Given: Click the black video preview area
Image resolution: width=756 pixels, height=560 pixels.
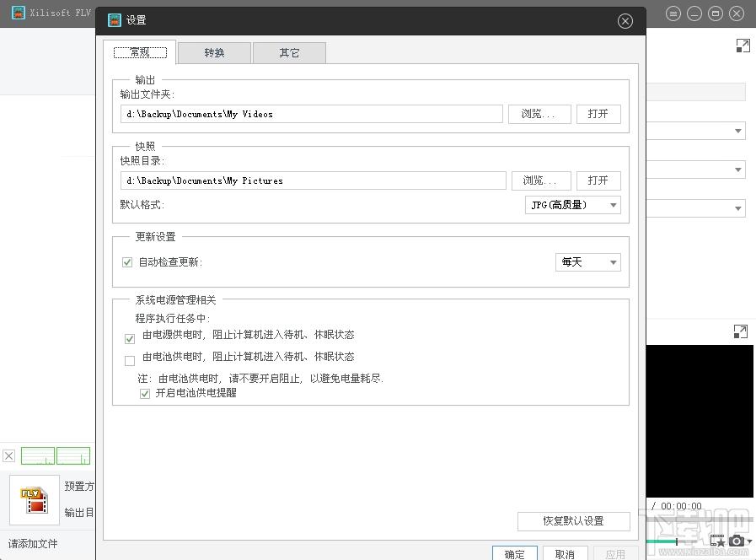Looking at the screenshot, I should click(x=700, y=421).
